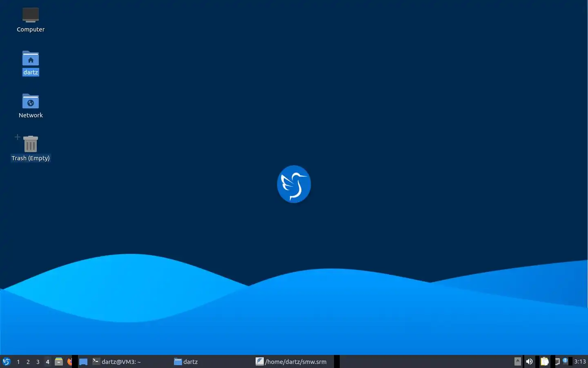Launch Firefox from the panel
This screenshot has width=588, height=368.
click(x=69, y=361)
